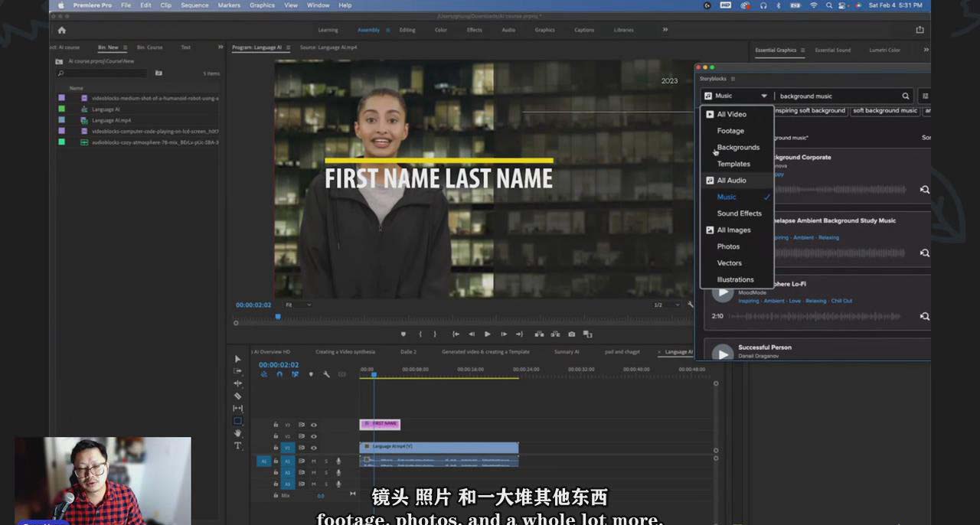Open the Sequence menu in menu bar
Viewport: 980px width, 525px height.
(194, 5)
